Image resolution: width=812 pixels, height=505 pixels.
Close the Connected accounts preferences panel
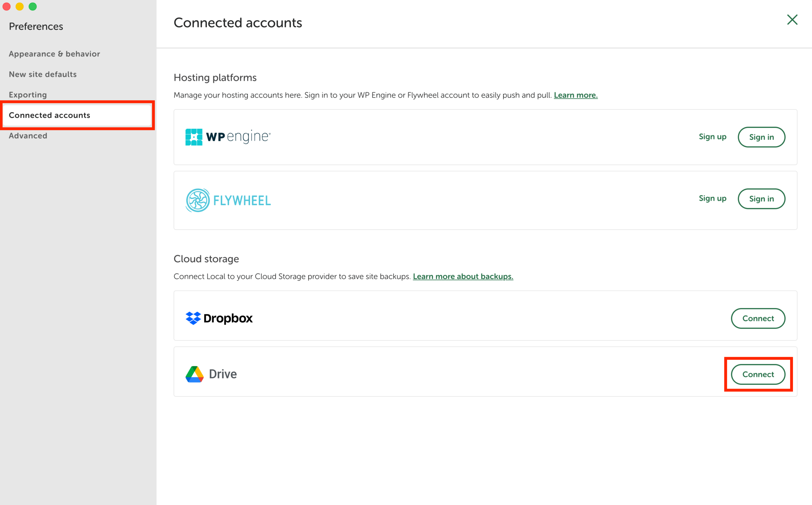[x=792, y=20]
